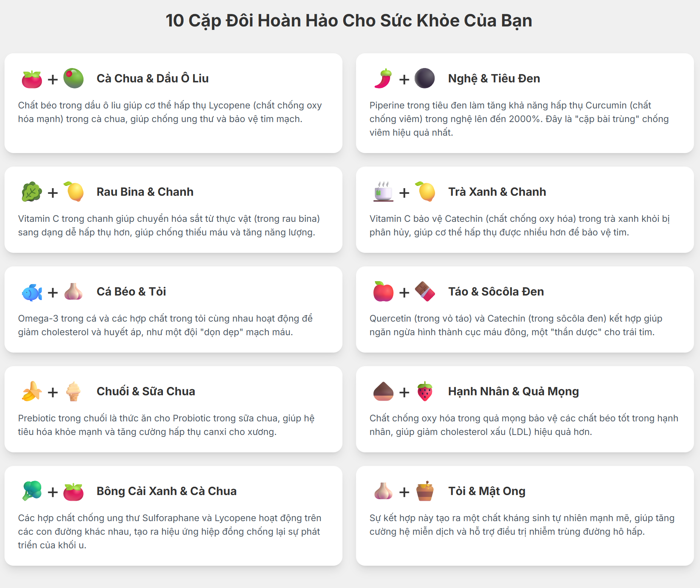Click the "Cá Béo & Tỏi" card title
The width and height of the screenshot is (700, 588).
pos(131,291)
